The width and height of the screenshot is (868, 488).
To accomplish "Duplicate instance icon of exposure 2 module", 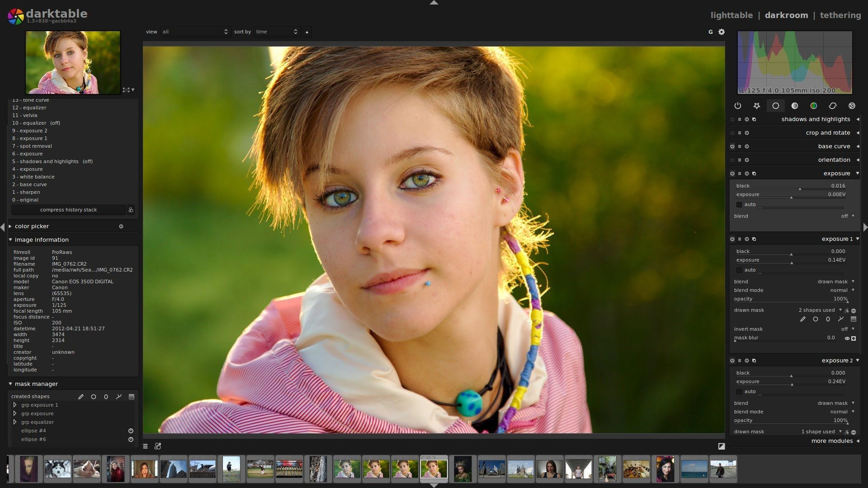I will point(754,361).
